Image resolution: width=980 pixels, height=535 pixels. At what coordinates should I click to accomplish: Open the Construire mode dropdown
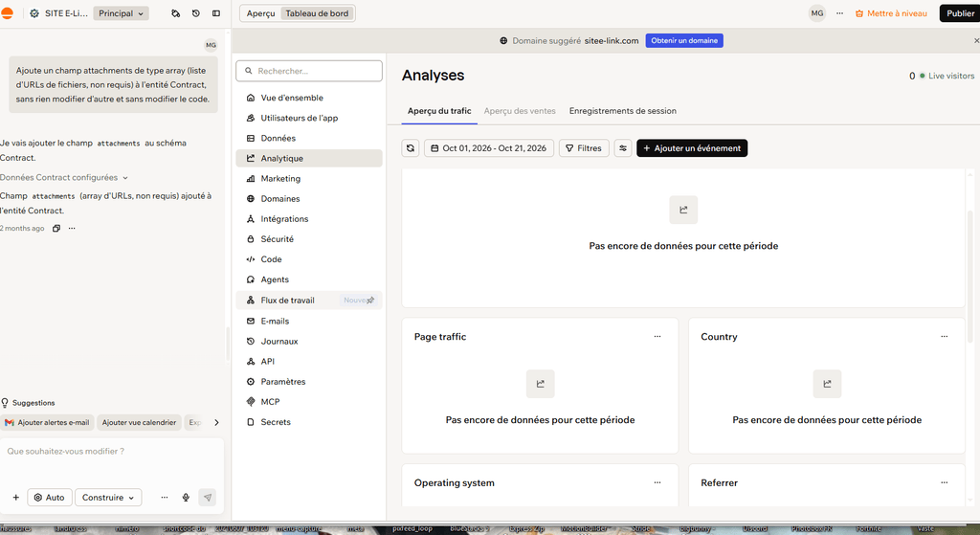coord(108,498)
